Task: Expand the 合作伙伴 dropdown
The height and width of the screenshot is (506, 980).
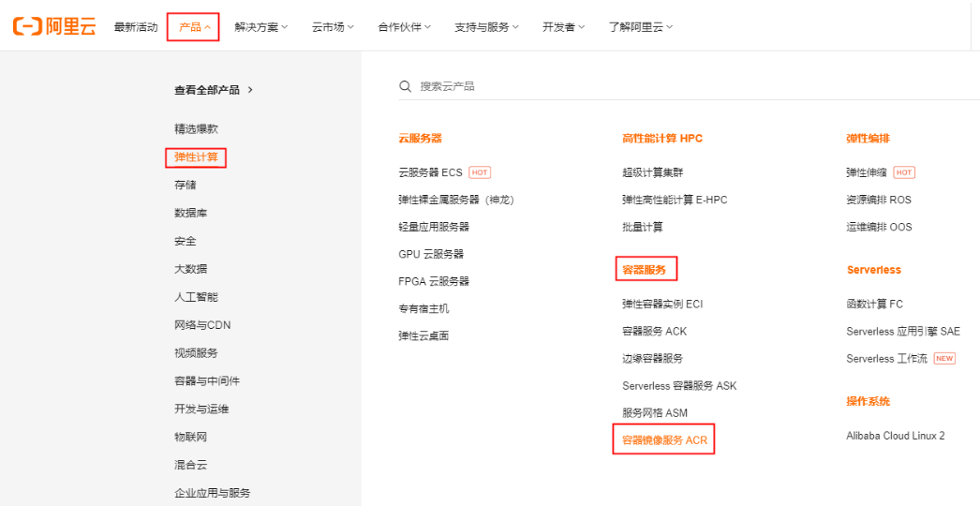Action: (x=405, y=27)
